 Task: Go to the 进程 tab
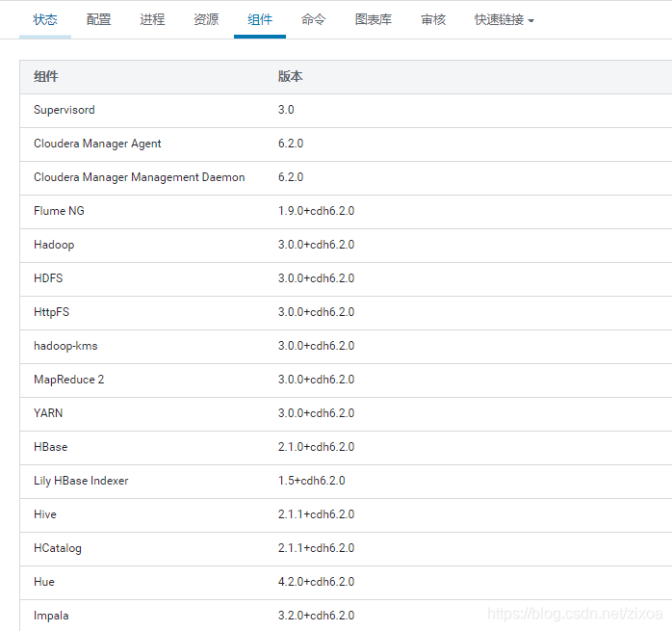coord(152,19)
